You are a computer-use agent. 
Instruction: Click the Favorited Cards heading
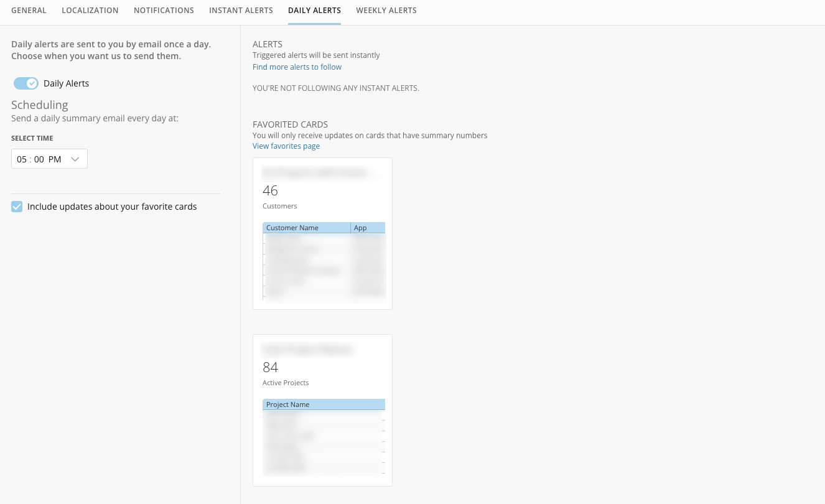coord(290,124)
